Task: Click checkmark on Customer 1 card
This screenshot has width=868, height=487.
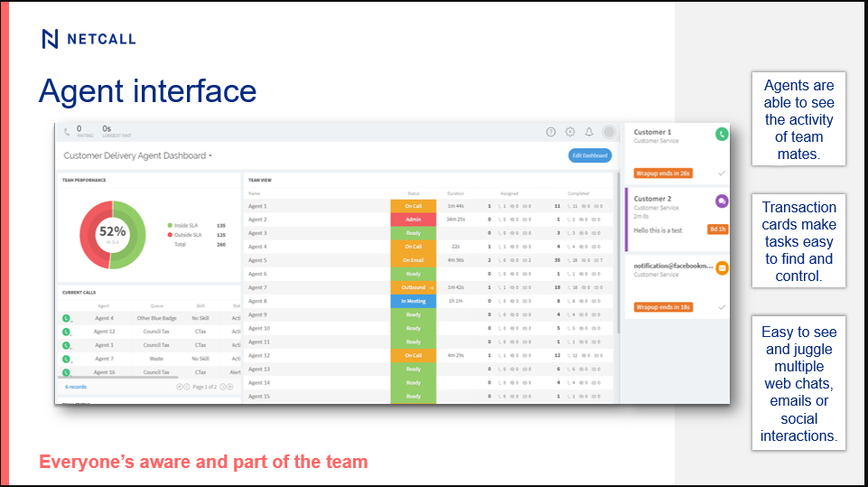Action: [722, 173]
